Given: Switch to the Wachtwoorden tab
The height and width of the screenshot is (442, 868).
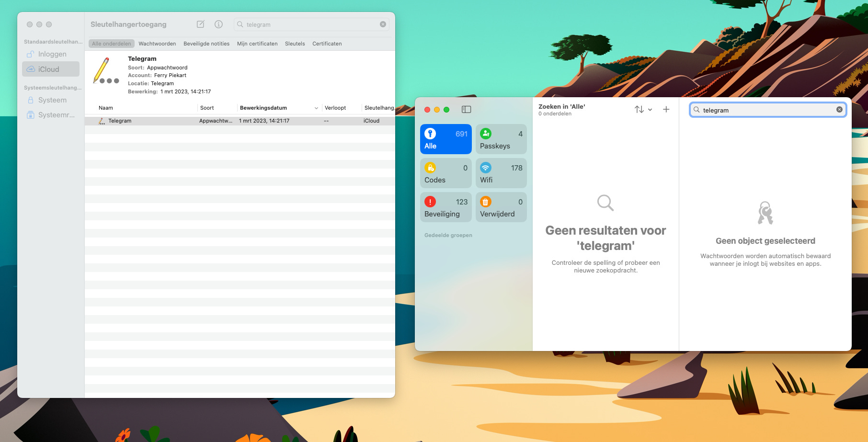Looking at the screenshot, I should [157, 44].
